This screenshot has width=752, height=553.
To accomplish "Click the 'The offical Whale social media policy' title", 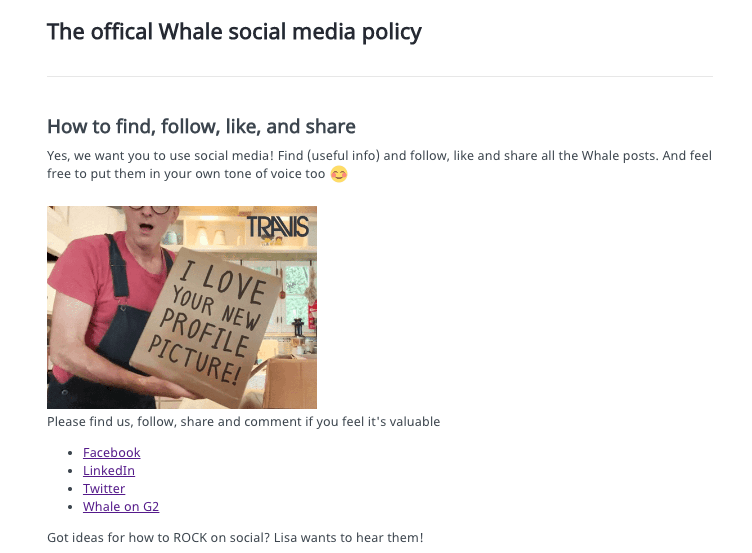I will click(234, 32).
